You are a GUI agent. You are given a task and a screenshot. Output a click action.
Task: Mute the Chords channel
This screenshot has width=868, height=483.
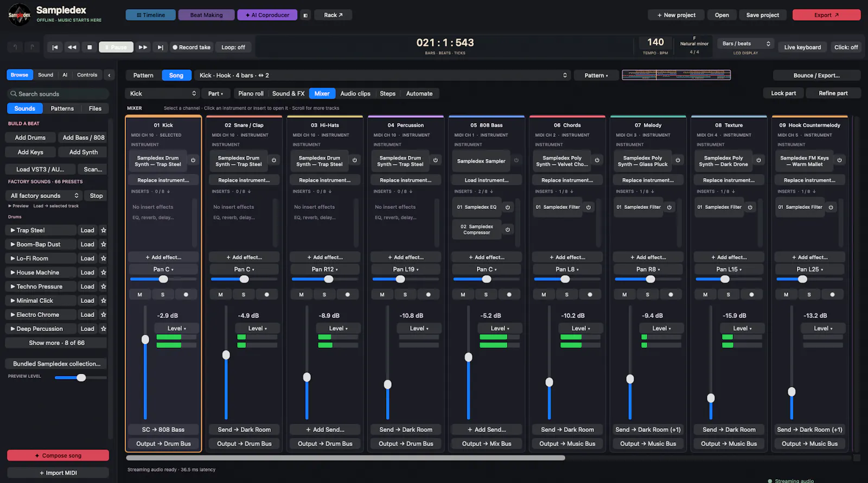point(544,295)
